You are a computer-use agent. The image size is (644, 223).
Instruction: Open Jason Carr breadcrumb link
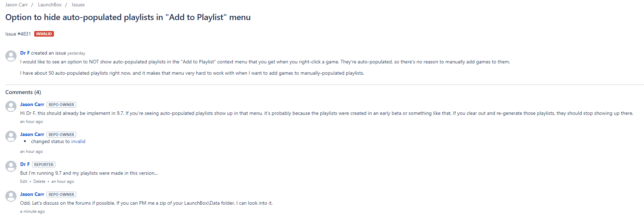[x=17, y=5]
